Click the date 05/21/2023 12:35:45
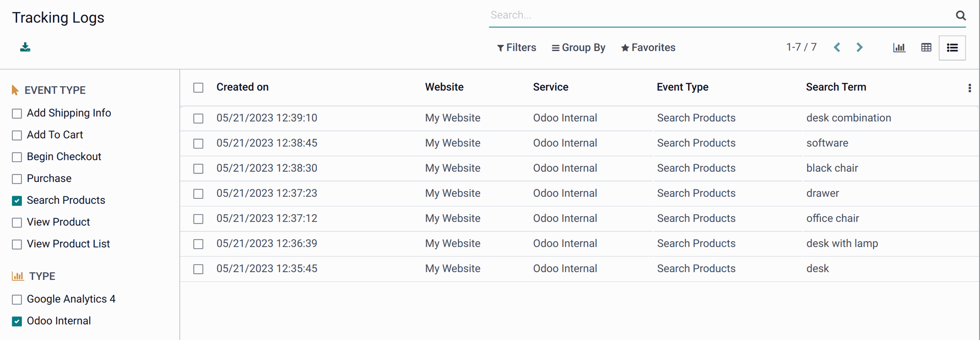This screenshot has height=340, width=980. pyautogui.click(x=267, y=269)
